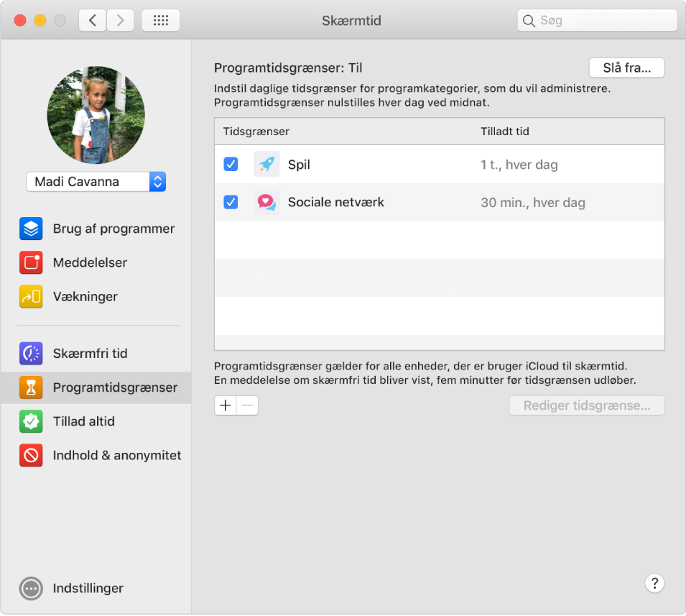Click Rediger tidsgrænse... button
686x616 pixels.
(587, 405)
